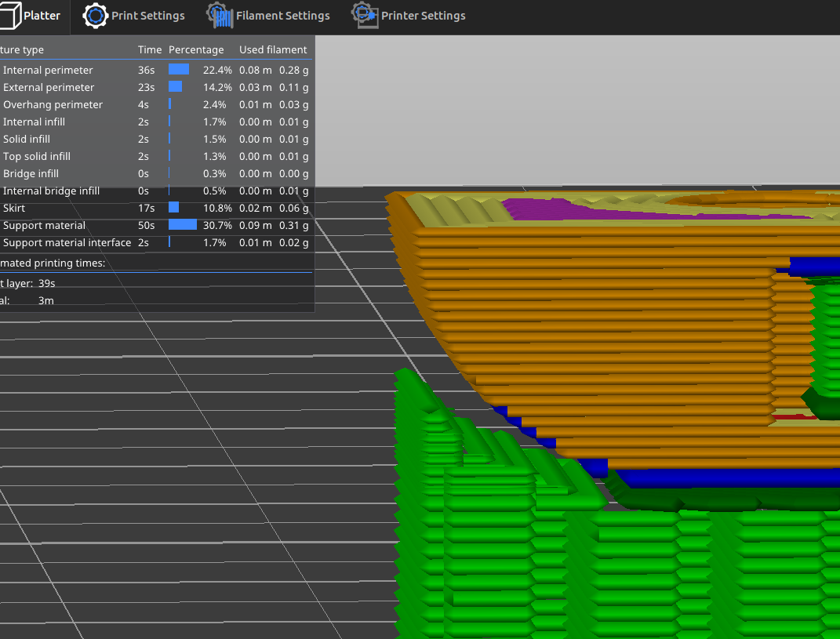Click the Time column header
The height and width of the screenshot is (639, 840).
pyautogui.click(x=150, y=50)
